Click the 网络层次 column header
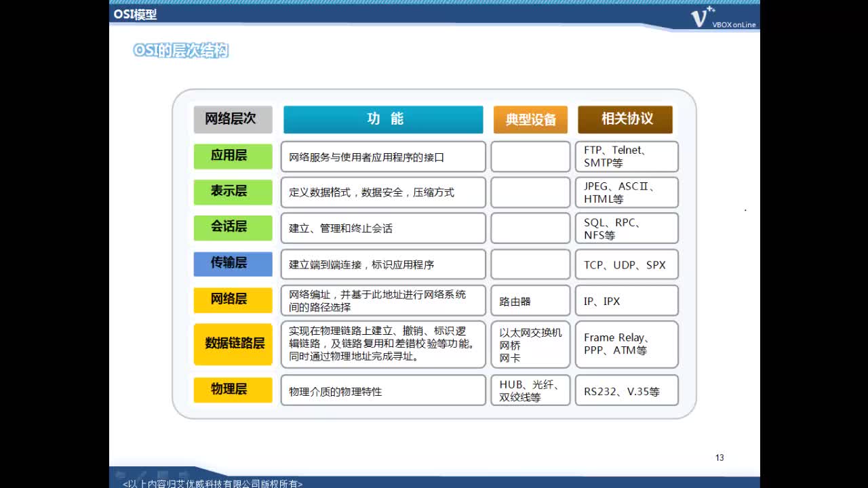This screenshot has height=488, width=868. coord(233,119)
